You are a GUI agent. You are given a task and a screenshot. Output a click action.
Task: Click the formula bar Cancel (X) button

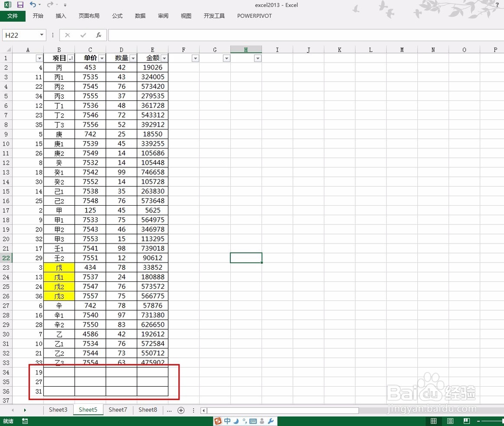(x=67, y=35)
